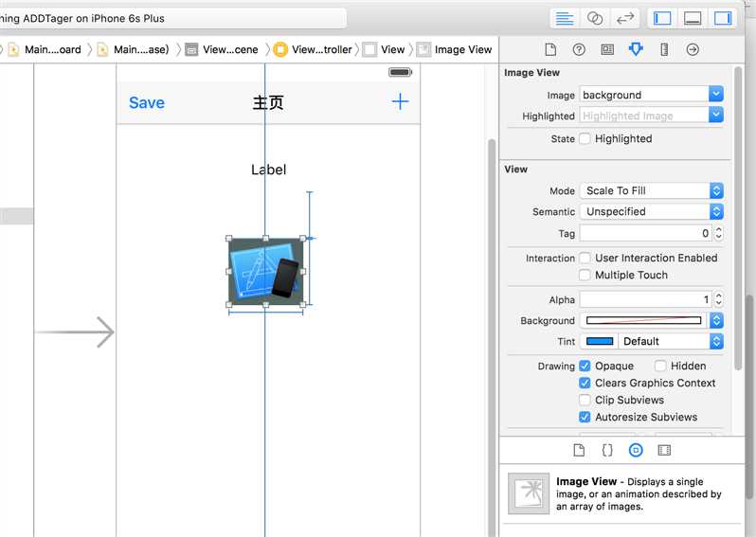This screenshot has width=756, height=537.
Task: Show the Version editor
Action: [x=625, y=19]
